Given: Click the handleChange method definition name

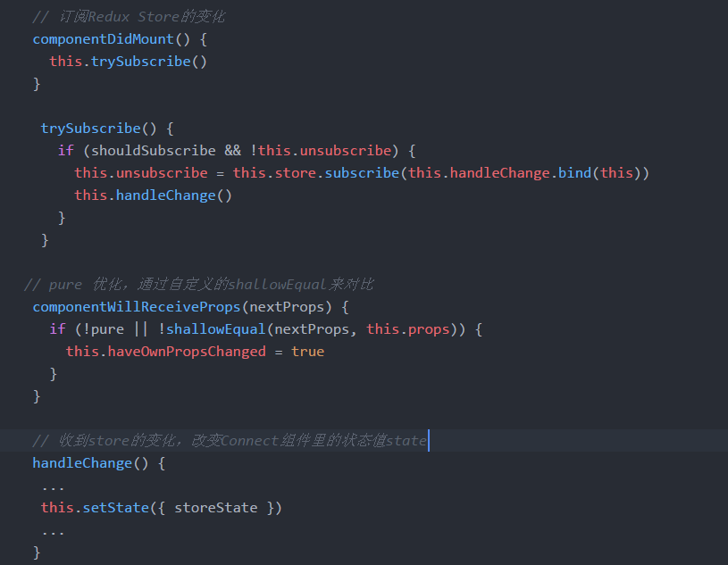Looking at the screenshot, I should tap(82, 463).
